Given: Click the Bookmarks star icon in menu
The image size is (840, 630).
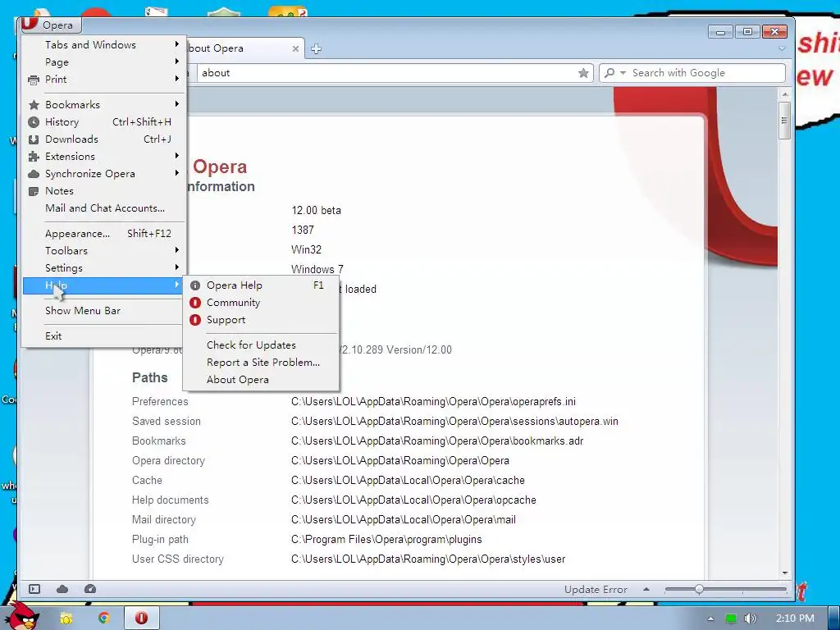Looking at the screenshot, I should click(34, 105).
